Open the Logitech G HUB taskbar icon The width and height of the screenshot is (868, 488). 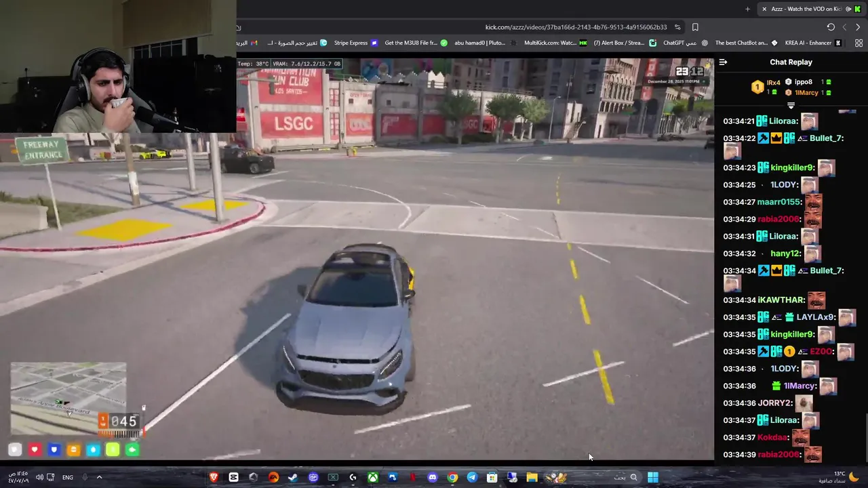point(353,477)
